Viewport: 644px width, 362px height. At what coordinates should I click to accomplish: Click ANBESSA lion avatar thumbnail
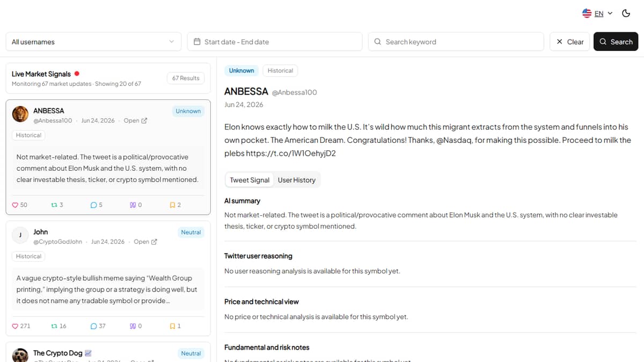tap(20, 114)
